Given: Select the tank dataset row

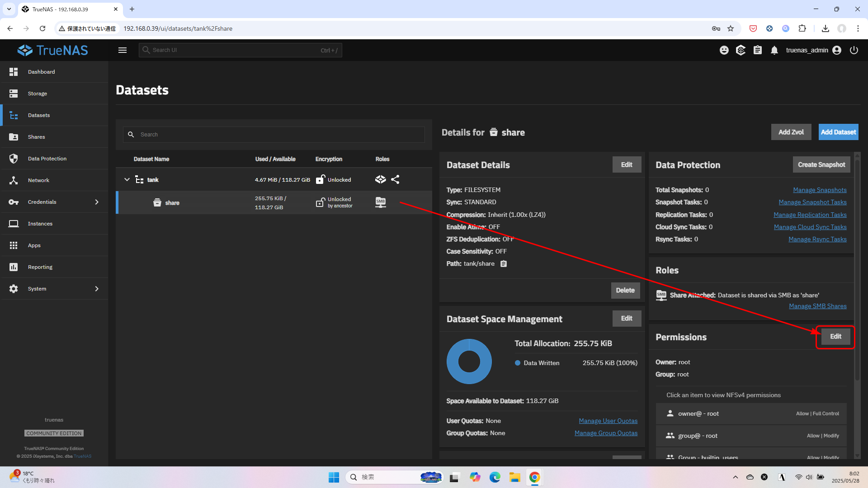Looking at the screenshot, I should (274, 179).
